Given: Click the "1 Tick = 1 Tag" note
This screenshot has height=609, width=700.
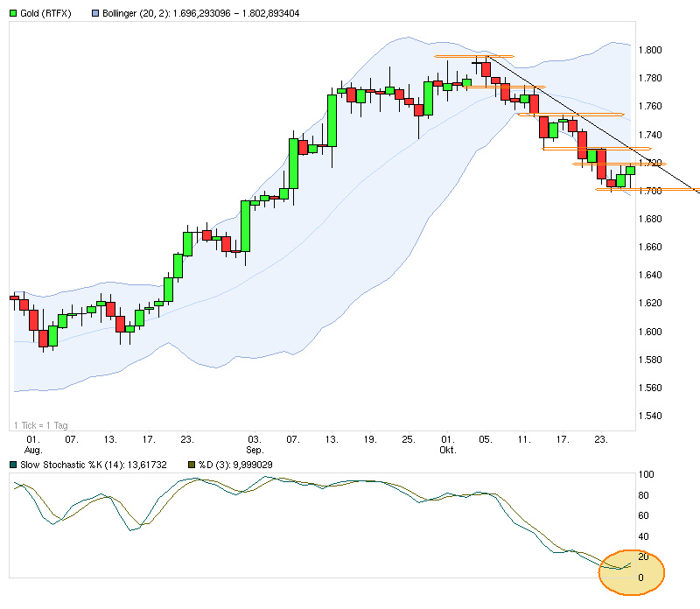Looking at the screenshot, I should pos(41,425).
